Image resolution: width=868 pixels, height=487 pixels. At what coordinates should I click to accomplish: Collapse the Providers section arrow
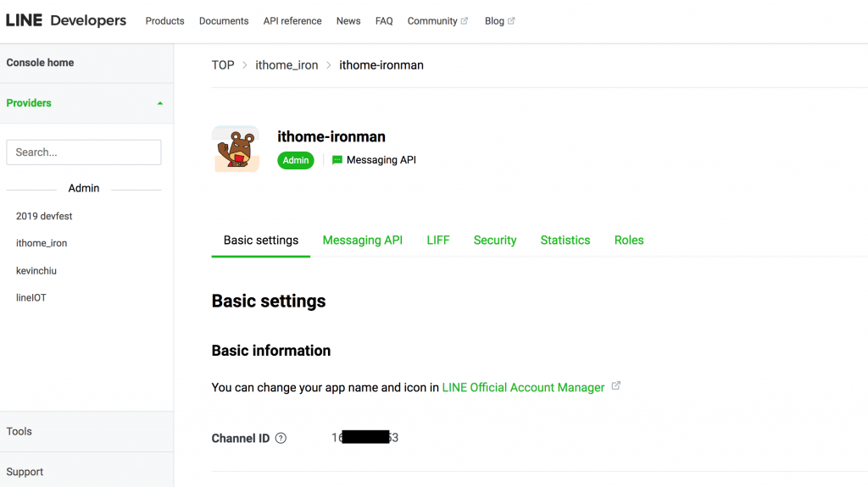coord(160,103)
